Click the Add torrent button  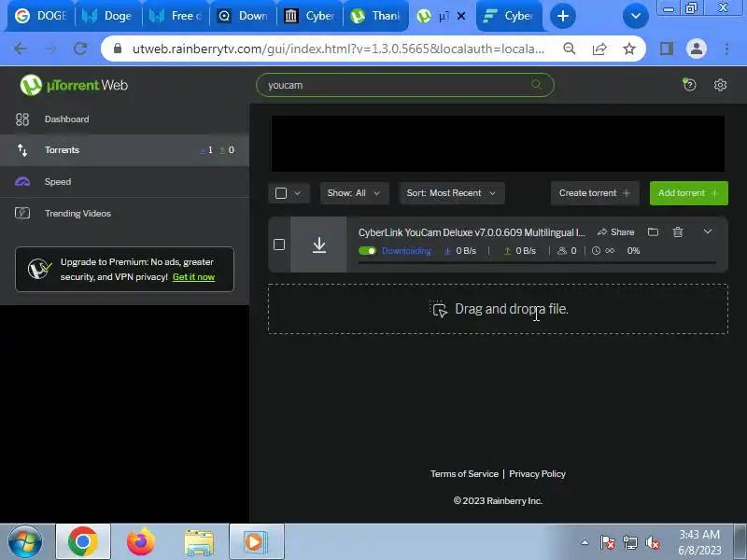coord(688,193)
